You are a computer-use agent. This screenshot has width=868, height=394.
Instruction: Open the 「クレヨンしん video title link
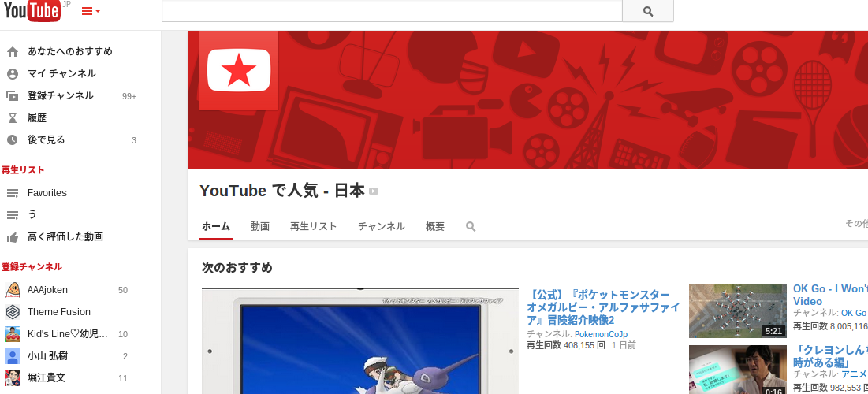tap(830, 356)
